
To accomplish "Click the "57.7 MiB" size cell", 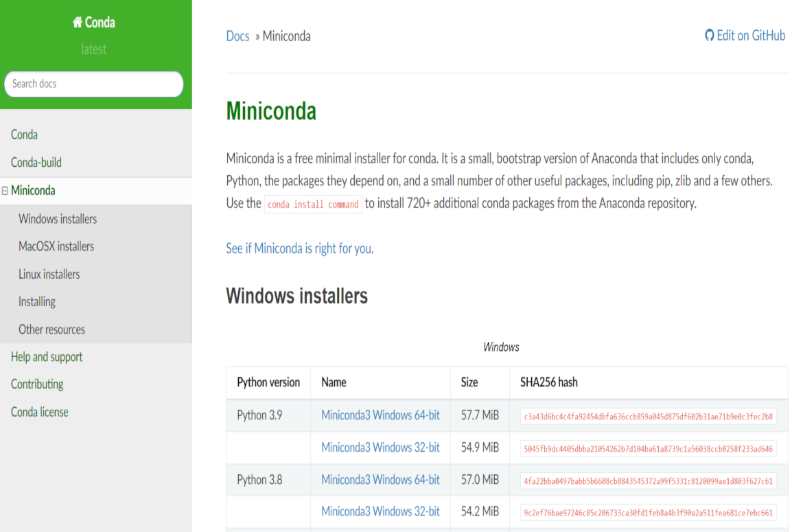I will pyautogui.click(x=480, y=415).
